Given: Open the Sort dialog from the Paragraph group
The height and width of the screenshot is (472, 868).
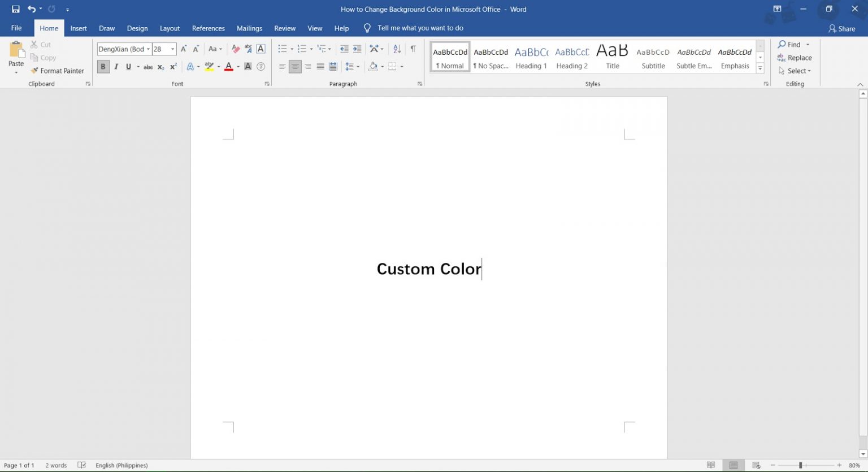Looking at the screenshot, I should tap(396, 49).
